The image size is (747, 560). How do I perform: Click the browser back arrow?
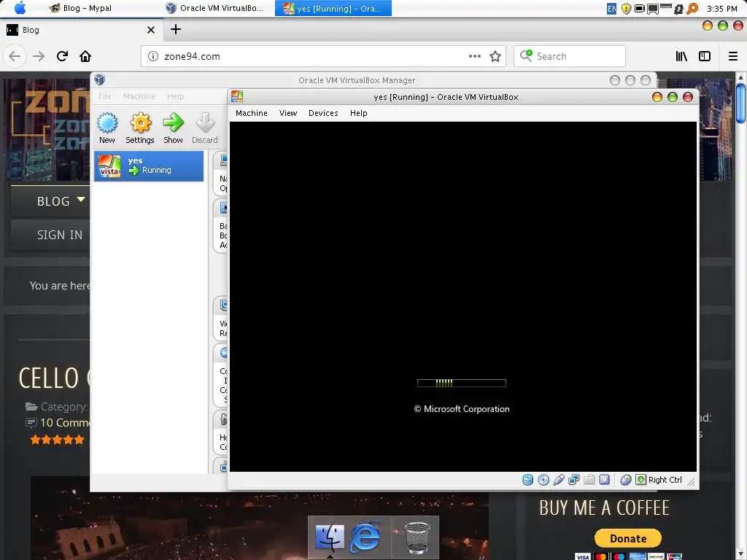pyautogui.click(x=15, y=56)
